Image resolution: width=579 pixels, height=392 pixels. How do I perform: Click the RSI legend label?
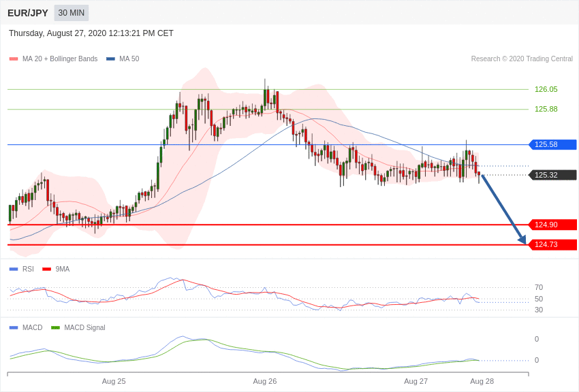point(28,269)
